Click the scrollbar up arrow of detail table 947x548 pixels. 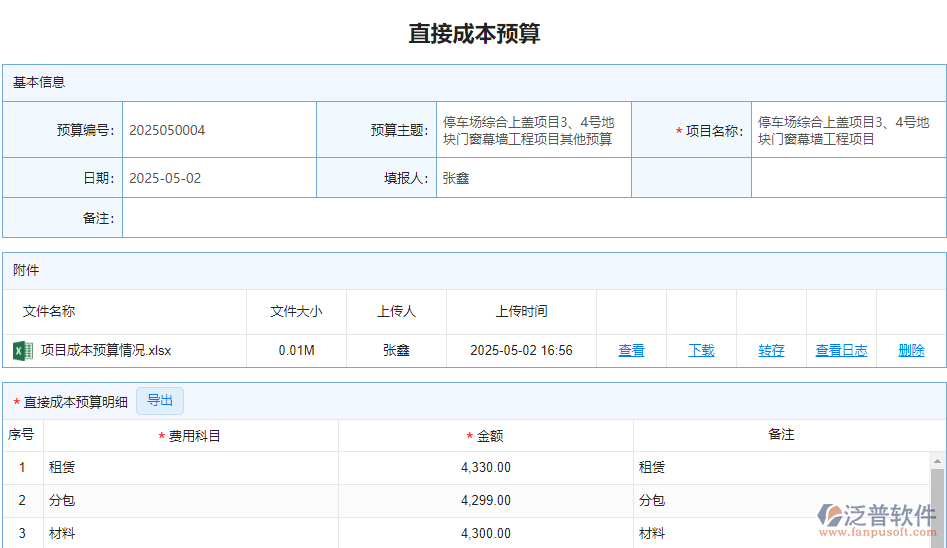pos(937,461)
